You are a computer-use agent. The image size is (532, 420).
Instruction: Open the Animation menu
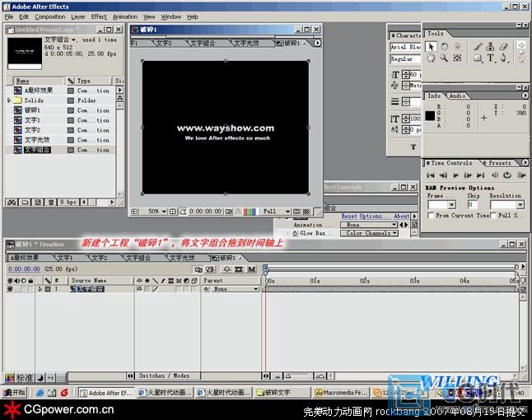(125, 16)
